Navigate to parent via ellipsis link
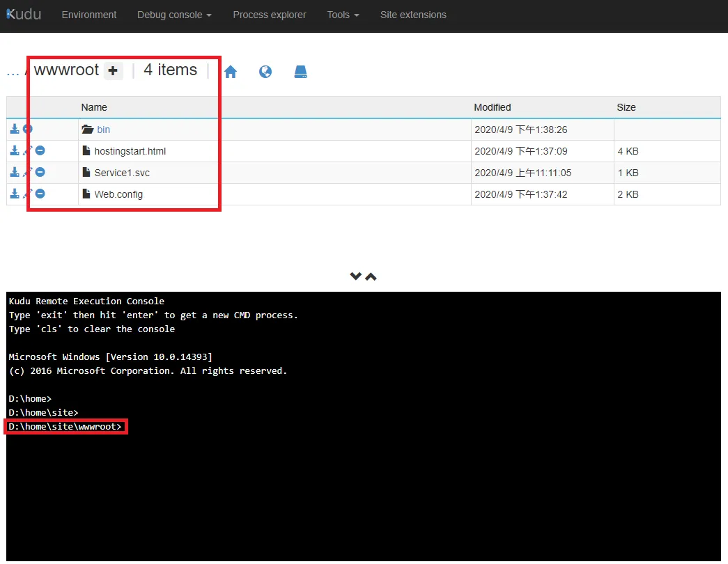 (13, 72)
